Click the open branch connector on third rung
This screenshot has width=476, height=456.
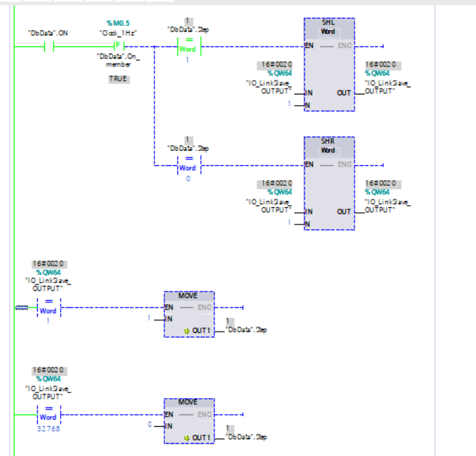coord(22,307)
